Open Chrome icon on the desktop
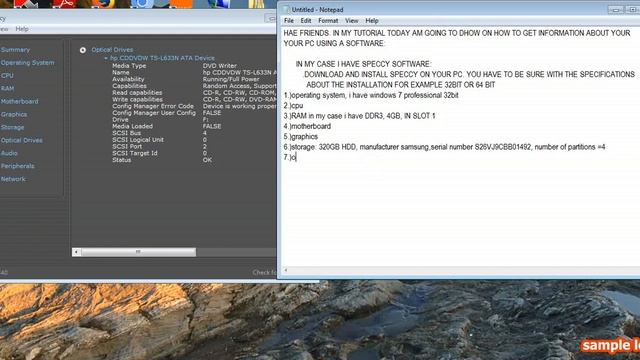The image size is (640, 360). 142,4
